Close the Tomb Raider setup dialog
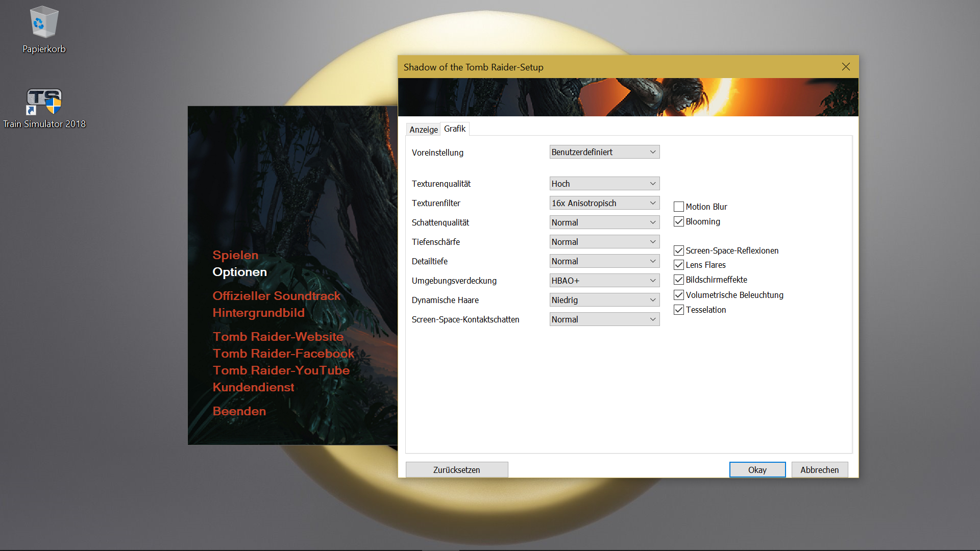This screenshot has height=551, width=980. pos(846,67)
